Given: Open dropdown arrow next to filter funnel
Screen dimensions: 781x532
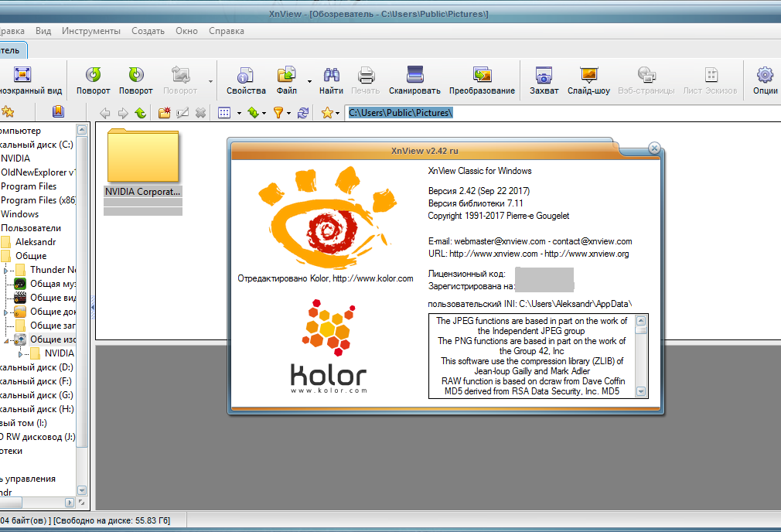Looking at the screenshot, I should tap(289, 114).
